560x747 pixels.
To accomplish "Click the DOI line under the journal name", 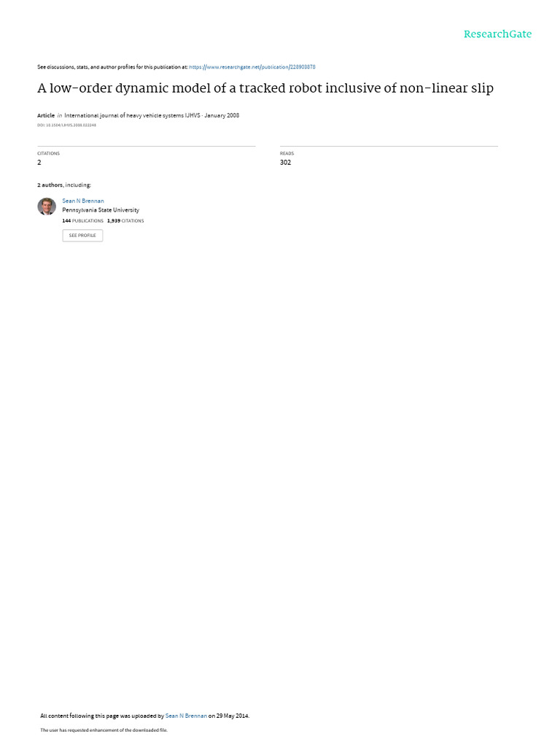I will 66,125.
